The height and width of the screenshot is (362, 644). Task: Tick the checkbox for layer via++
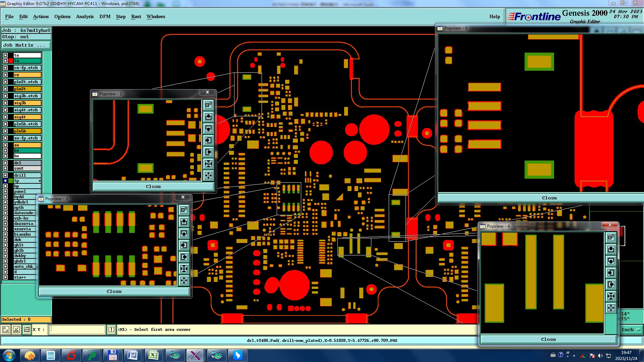(x=5, y=277)
